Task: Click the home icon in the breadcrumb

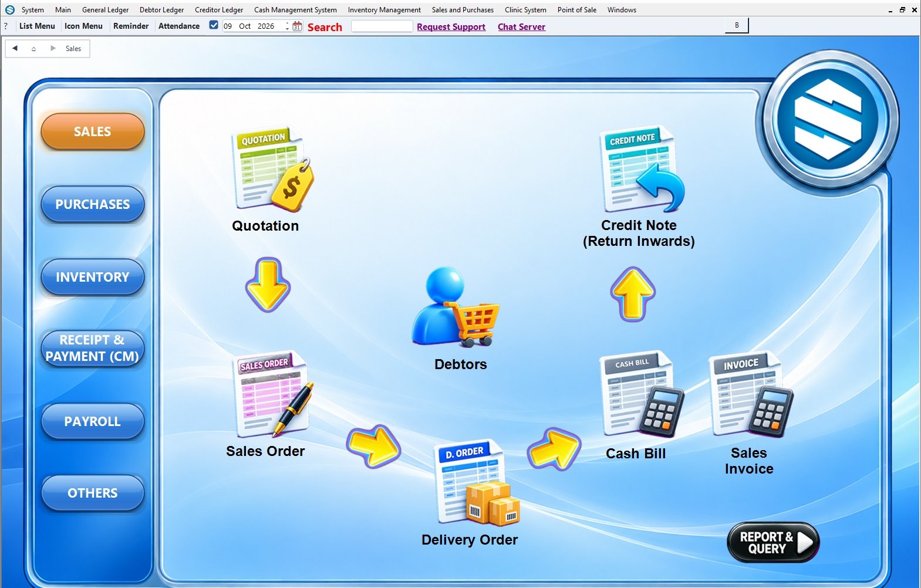Action: 33,49
